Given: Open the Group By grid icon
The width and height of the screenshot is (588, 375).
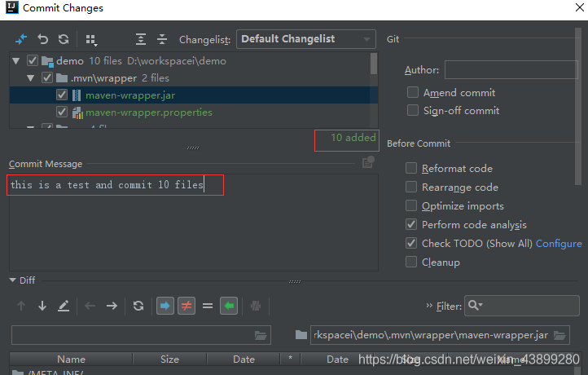Looking at the screenshot, I should coord(91,40).
